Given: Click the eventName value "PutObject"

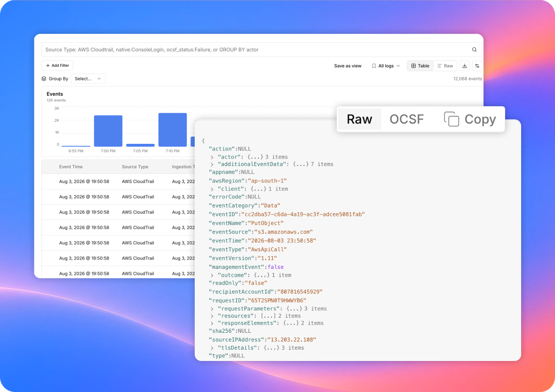Looking at the screenshot, I should point(265,223).
